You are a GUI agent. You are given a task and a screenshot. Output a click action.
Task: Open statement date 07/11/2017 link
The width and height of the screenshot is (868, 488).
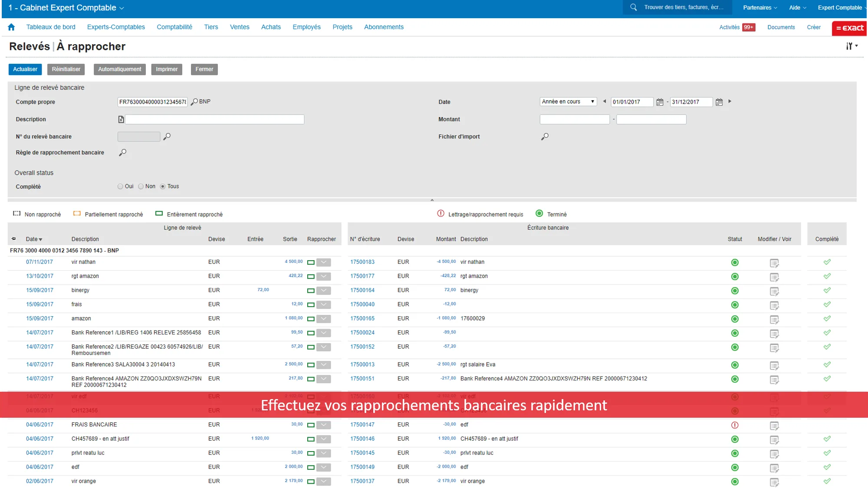[39, 262]
